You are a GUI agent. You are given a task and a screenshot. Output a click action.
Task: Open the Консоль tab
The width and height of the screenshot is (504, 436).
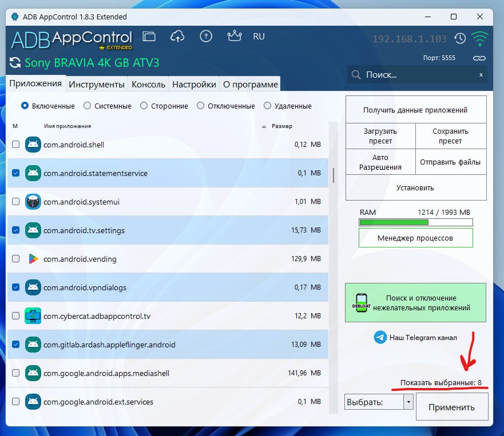(148, 84)
